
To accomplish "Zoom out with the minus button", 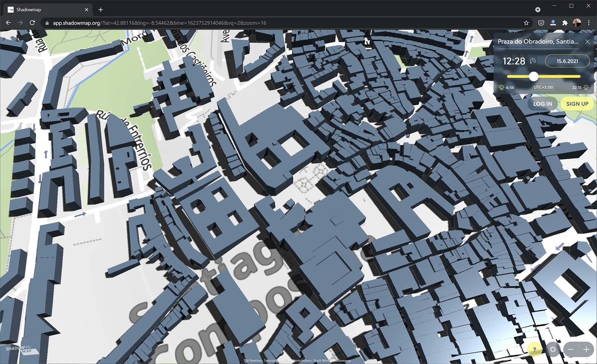I will [x=571, y=349].
